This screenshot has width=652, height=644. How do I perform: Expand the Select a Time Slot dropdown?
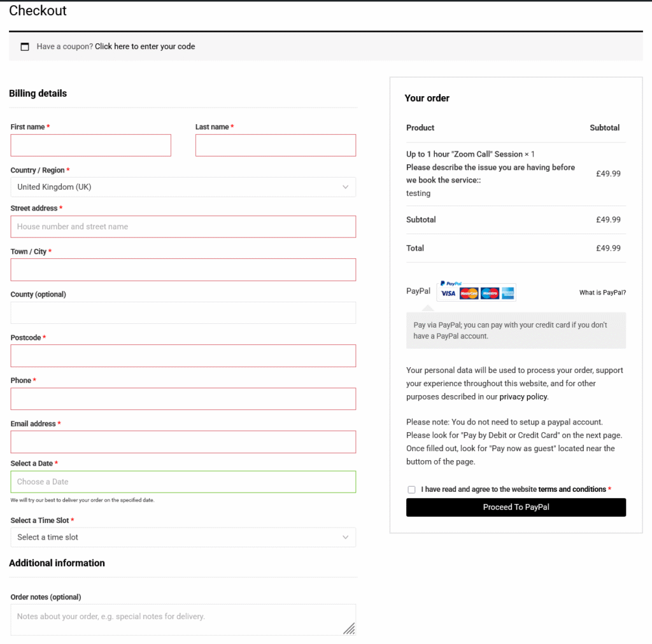pos(183,537)
